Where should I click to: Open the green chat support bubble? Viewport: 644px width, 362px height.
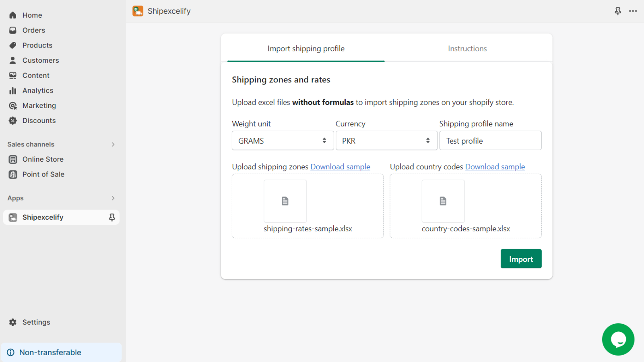pyautogui.click(x=618, y=339)
